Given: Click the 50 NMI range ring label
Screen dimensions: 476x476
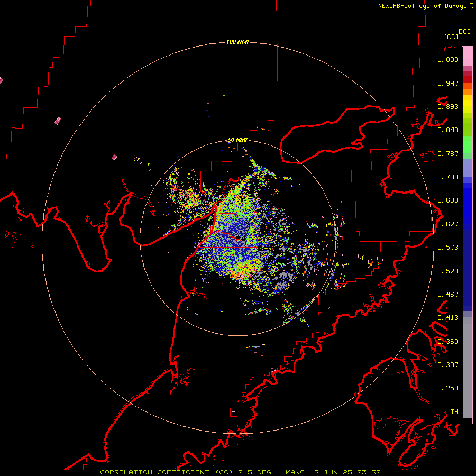Looking at the screenshot, I should [x=237, y=140].
